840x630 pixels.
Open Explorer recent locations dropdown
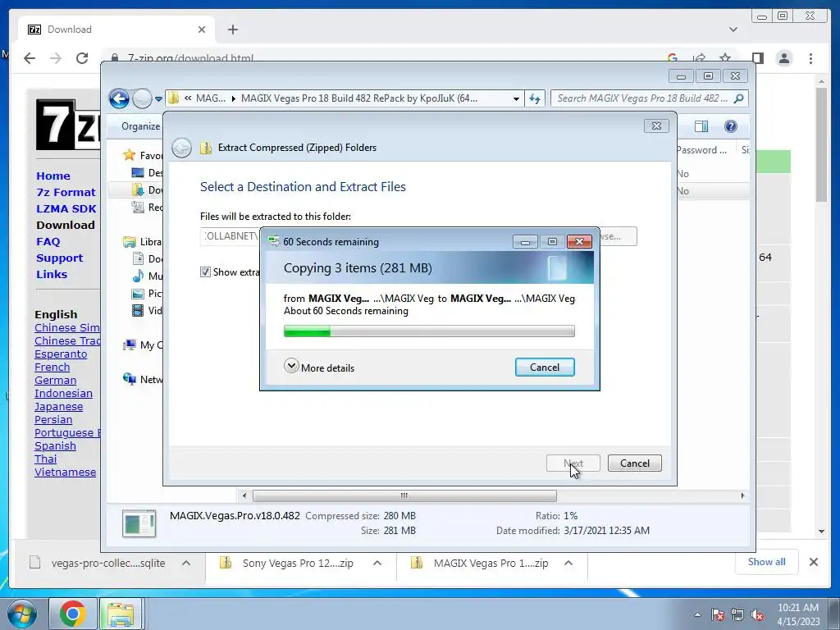[x=158, y=98]
